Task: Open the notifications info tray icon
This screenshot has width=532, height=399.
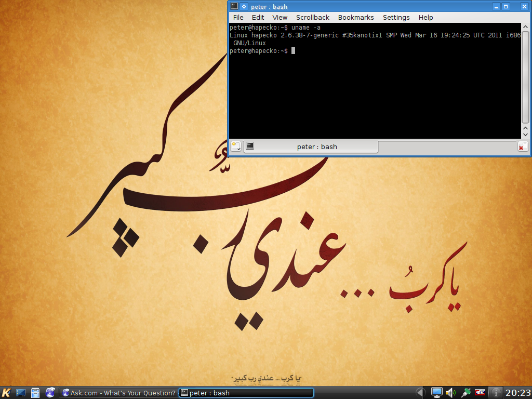Action: [496, 393]
